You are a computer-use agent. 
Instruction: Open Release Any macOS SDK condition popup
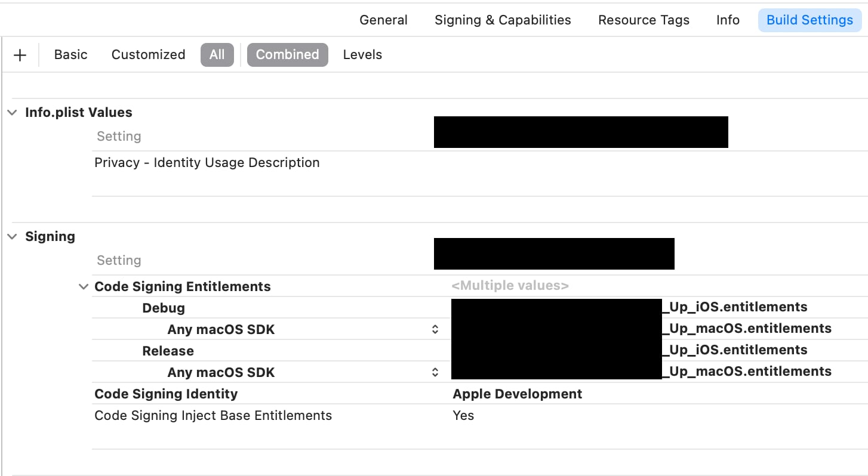(x=435, y=372)
